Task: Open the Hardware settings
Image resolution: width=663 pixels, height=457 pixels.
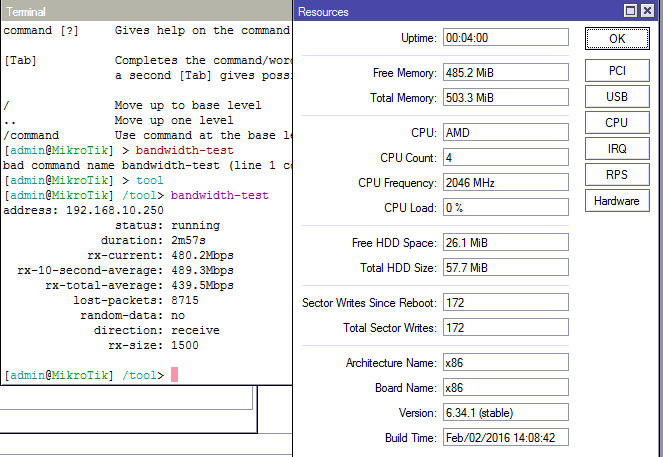Action: pyautogui.click(x=617, y=201)
